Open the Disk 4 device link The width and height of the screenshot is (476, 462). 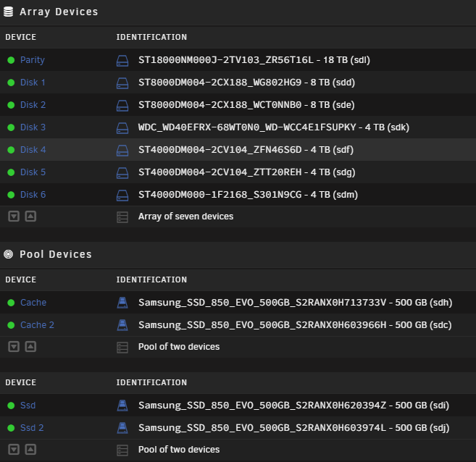(x=33, y=150)
